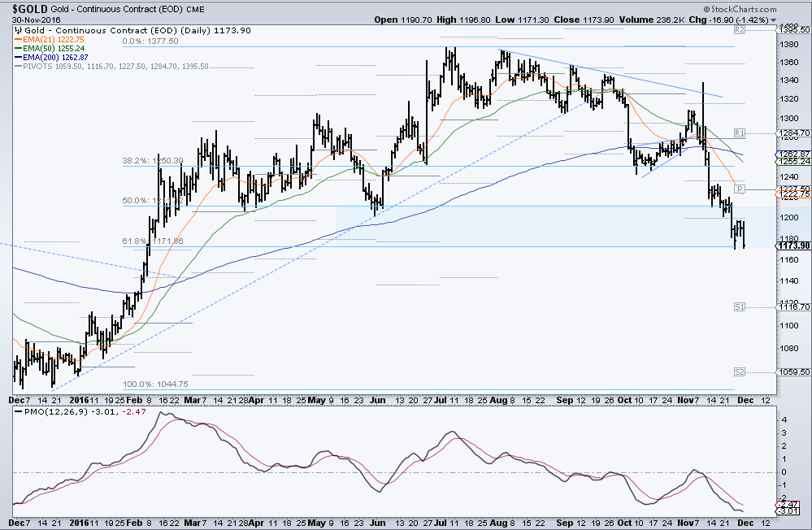812x530 pixels.
Task: Click the blue EMA(200) legend color dash
Action: point(18,57)
